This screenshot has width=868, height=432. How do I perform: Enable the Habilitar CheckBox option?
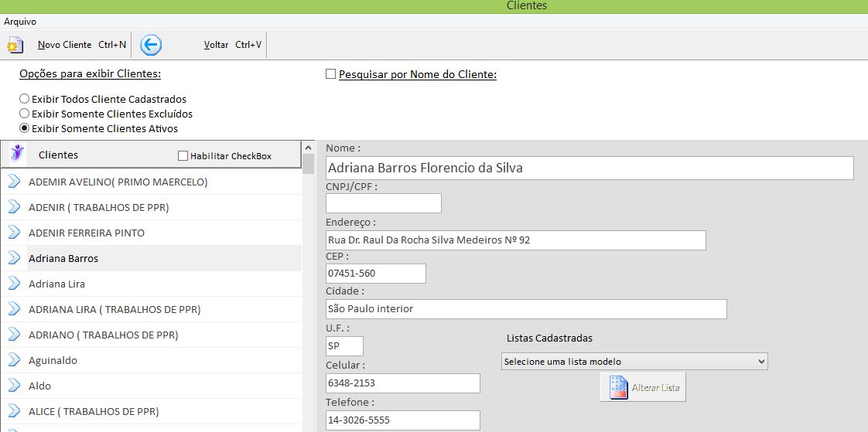pos(183,156)
